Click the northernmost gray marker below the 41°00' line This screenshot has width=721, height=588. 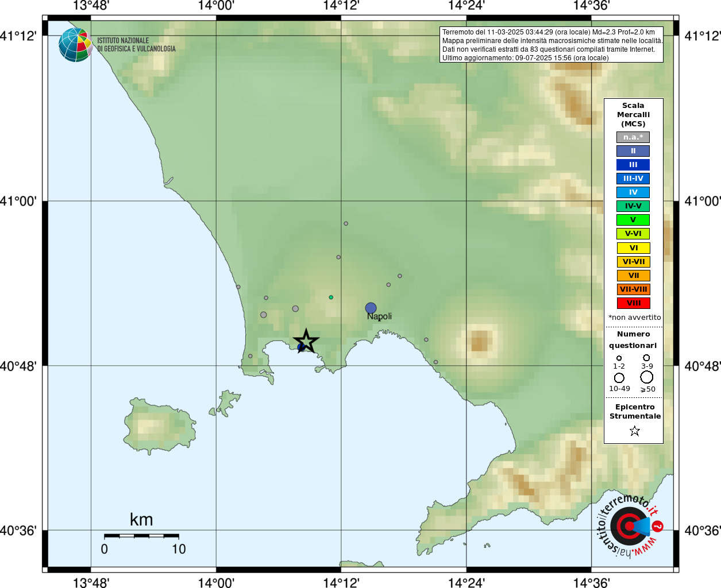pos(346,224)
